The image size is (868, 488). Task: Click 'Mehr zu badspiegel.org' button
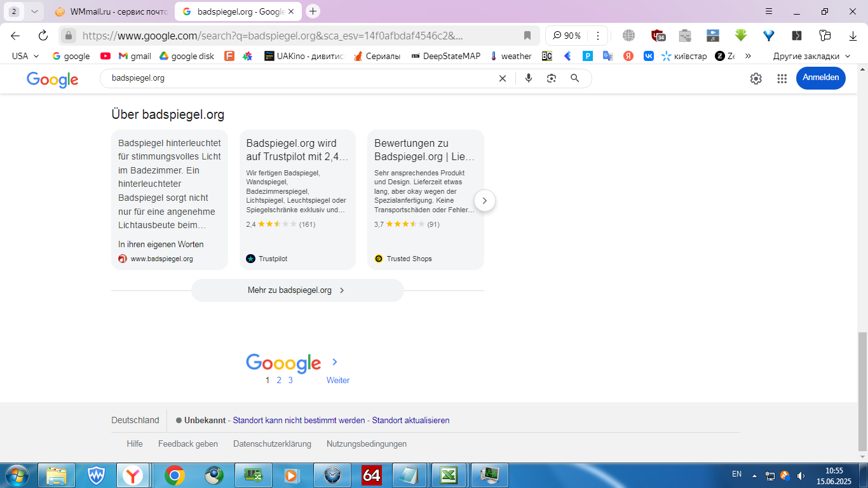click(x=297, y=290)
